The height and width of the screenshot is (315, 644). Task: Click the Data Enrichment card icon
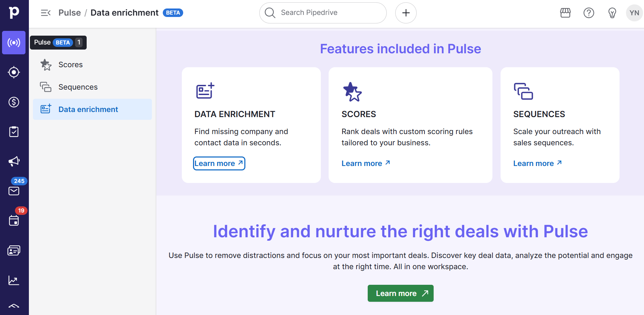(205, 91)
